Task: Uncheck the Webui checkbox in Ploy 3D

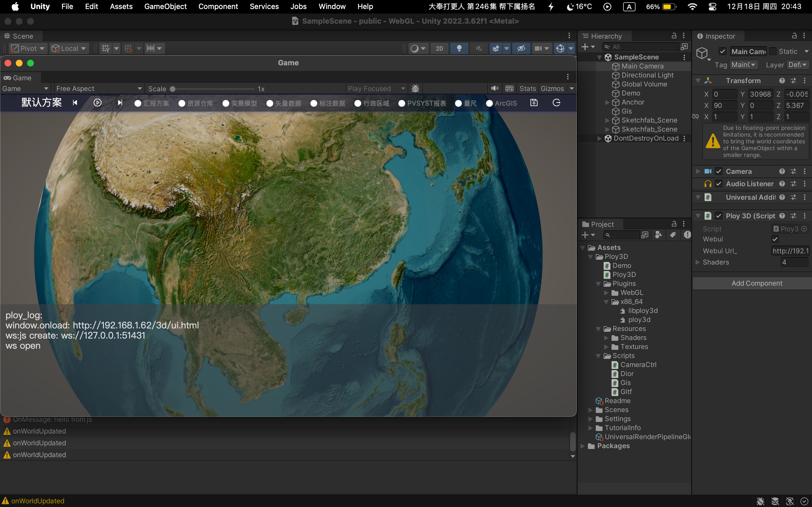Action: tap(775, 239)
